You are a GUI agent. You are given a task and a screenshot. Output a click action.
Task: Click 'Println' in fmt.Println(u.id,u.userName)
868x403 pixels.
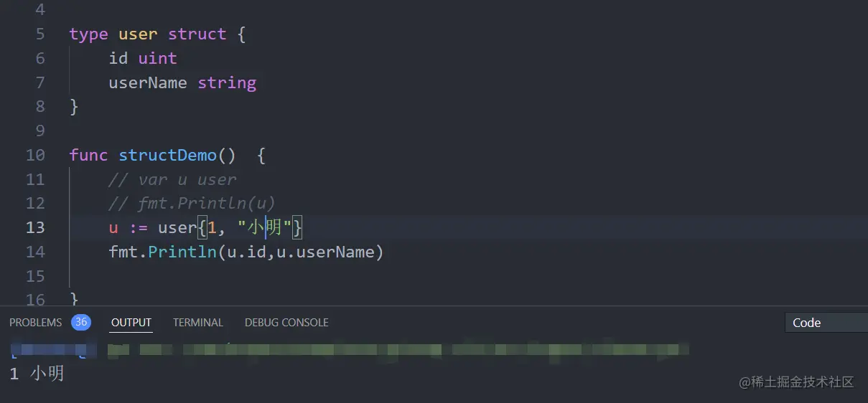[182, 252]
